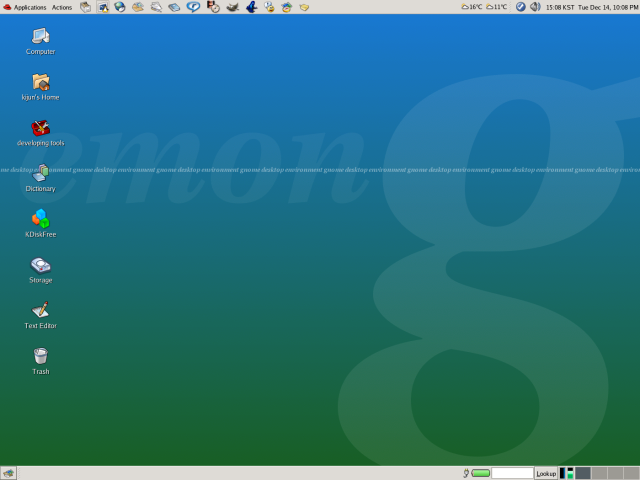The width and height of the screenshot is (640, 480).
Task: Launch GIMP from the top panel
Action: (x=232, y=7)
